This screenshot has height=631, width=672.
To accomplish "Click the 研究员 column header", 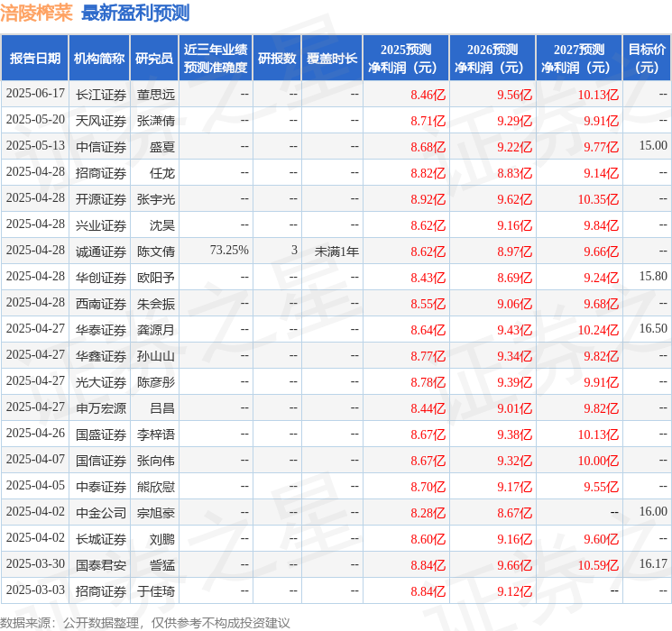I will click(154, 59).
